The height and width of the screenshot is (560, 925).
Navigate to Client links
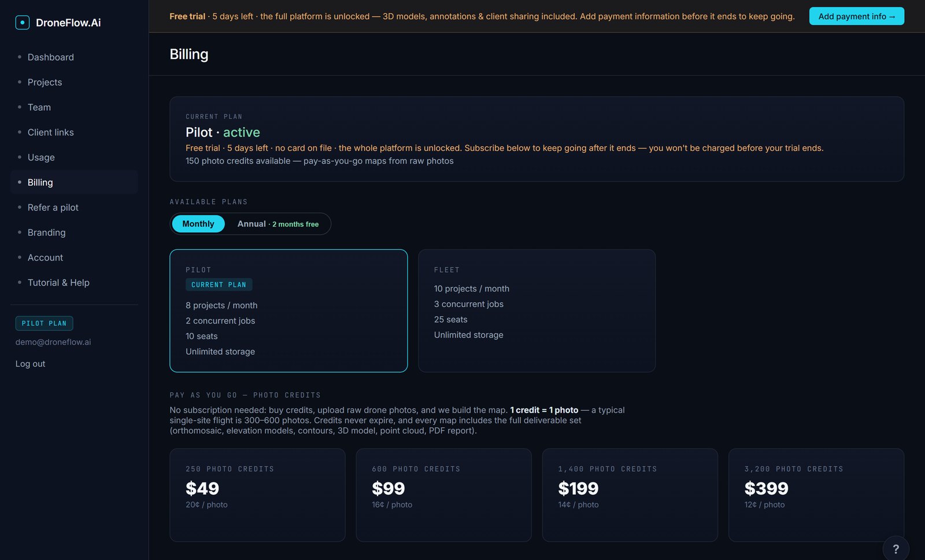click(x=74, y=132)
